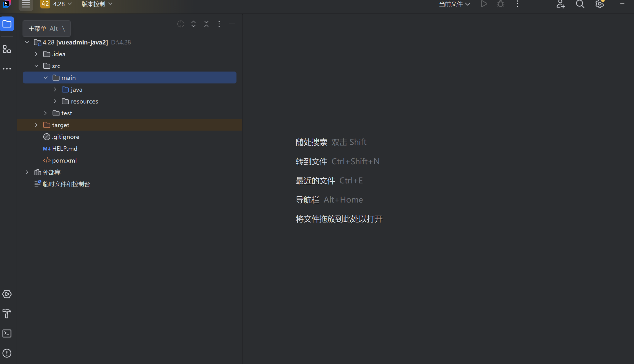Collapse the src folder

pos(36,66)
